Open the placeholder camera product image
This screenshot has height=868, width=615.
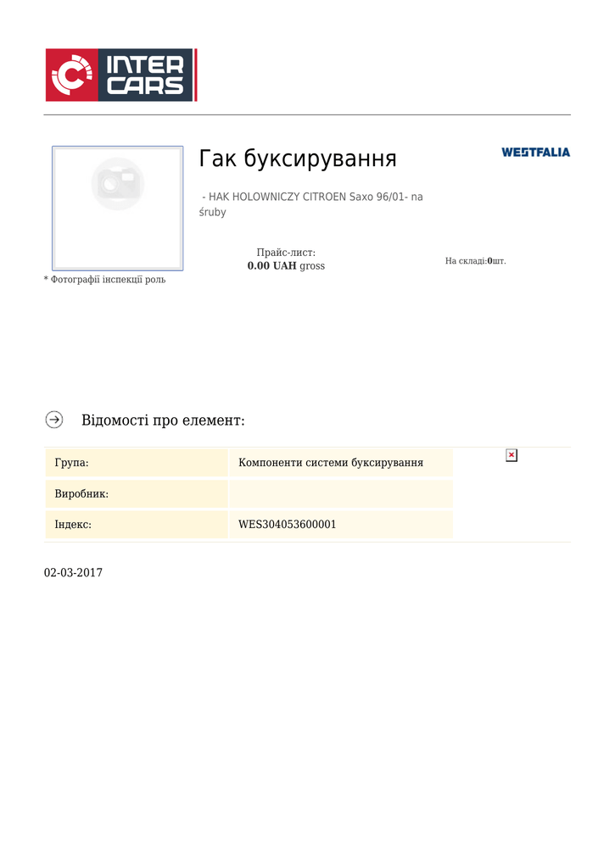117,209
